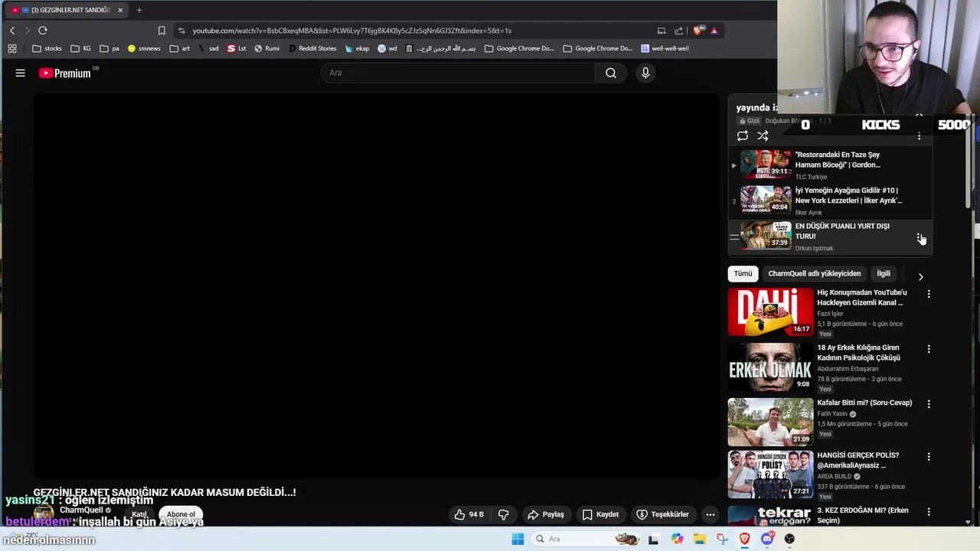Open the 'ERKEK OLMAK' video thumbnail
Screen dimensions: 980x551
click(x=770, y=367)
